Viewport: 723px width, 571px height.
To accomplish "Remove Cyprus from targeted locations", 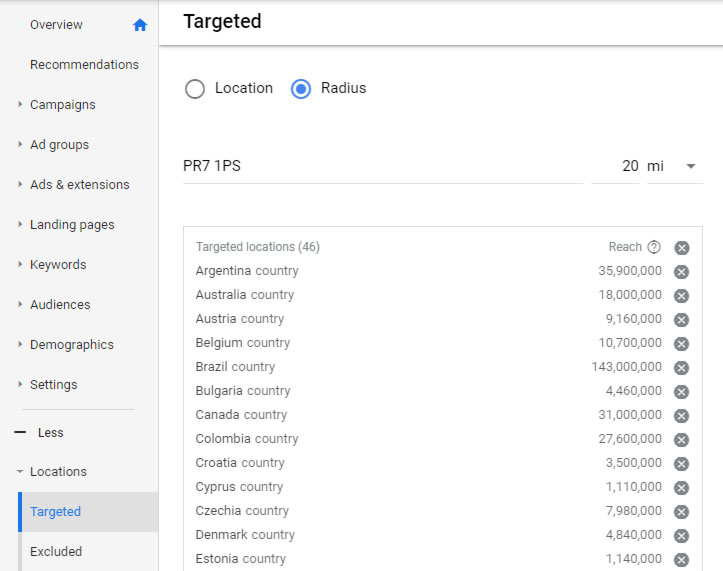I will (x=682, y=488).
